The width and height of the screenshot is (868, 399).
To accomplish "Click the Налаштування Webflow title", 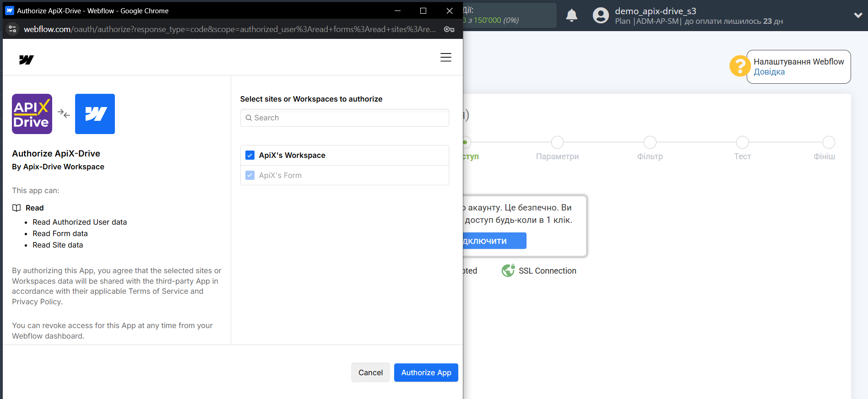I will point(799,62).
